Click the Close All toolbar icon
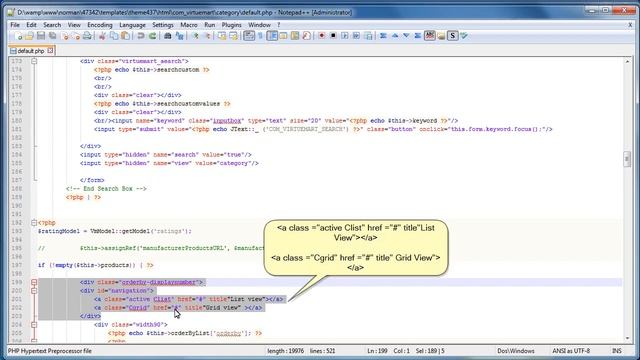Screen dimensions: 640x360 [x=76, y=36]
